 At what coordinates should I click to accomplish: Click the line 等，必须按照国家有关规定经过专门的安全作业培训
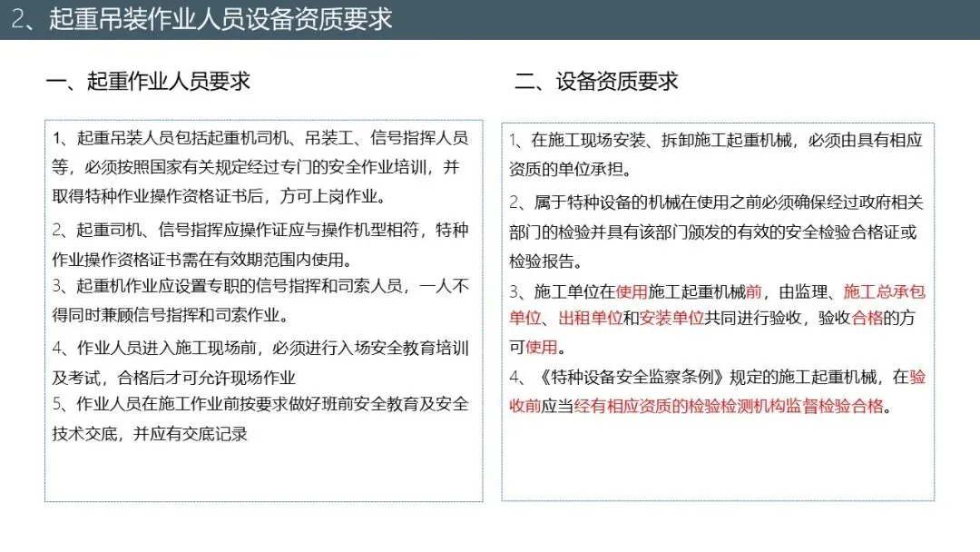pos(256,167)
